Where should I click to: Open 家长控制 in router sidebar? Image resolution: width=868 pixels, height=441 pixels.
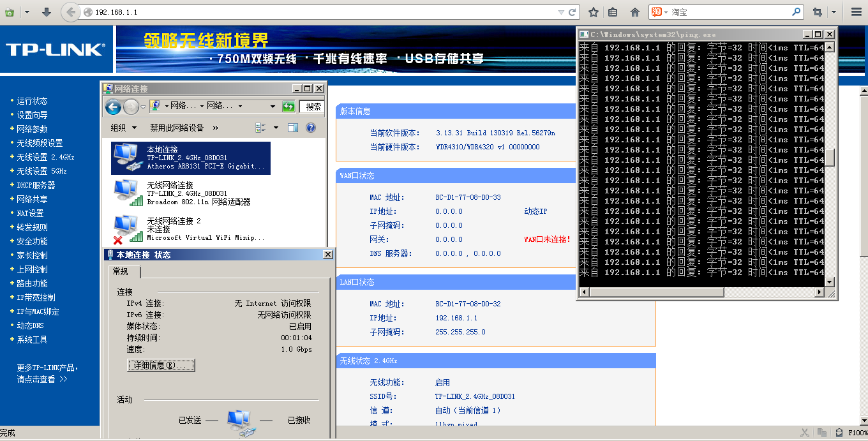(x=32, y=255)
